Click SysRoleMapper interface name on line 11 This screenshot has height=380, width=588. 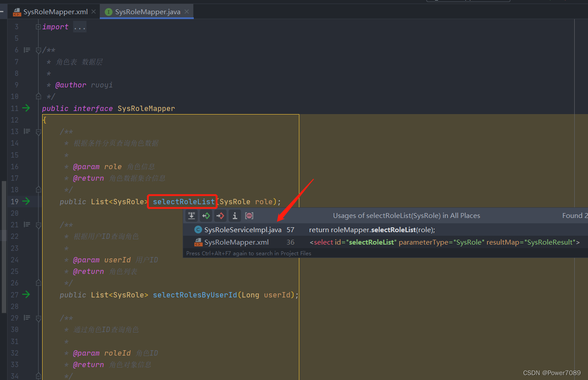146,108
